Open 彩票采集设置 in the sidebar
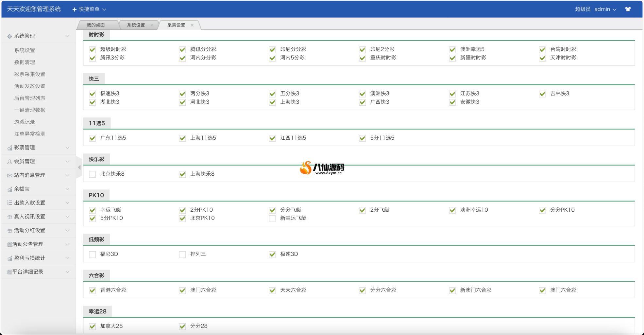 pos(30,74)
